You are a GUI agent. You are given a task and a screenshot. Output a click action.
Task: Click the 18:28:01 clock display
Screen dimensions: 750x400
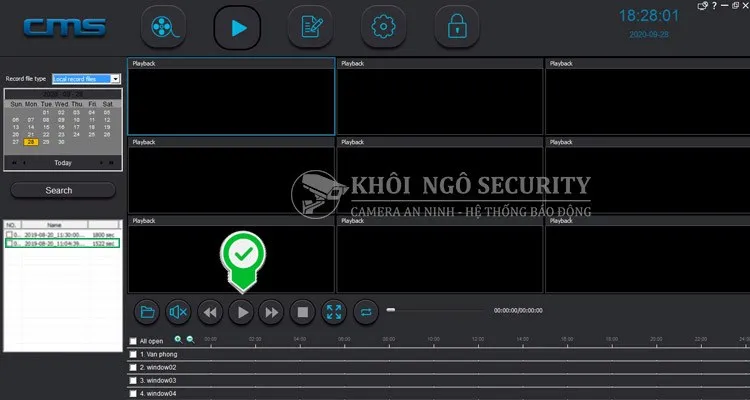[649, 16]
